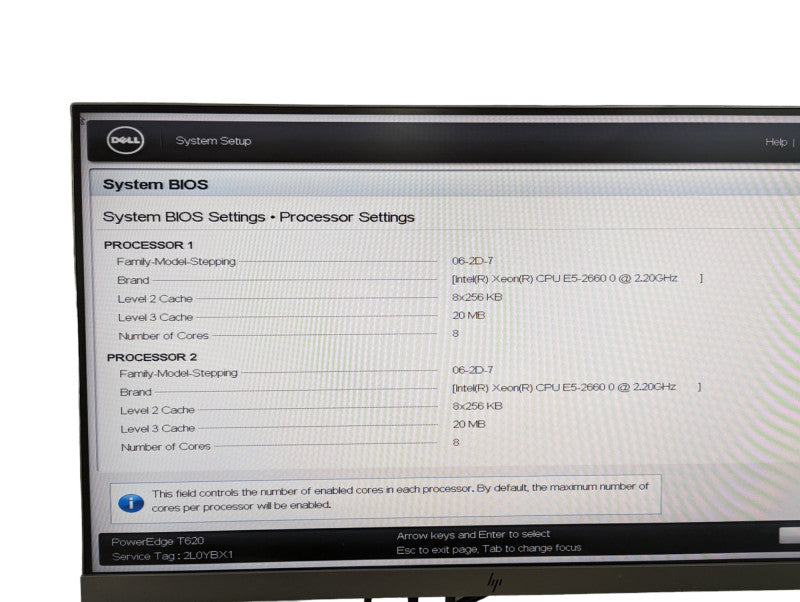Click Processor 2 Xeon E5-2660 brand field
Screen dimensions: 800x602
pos(577,387)
